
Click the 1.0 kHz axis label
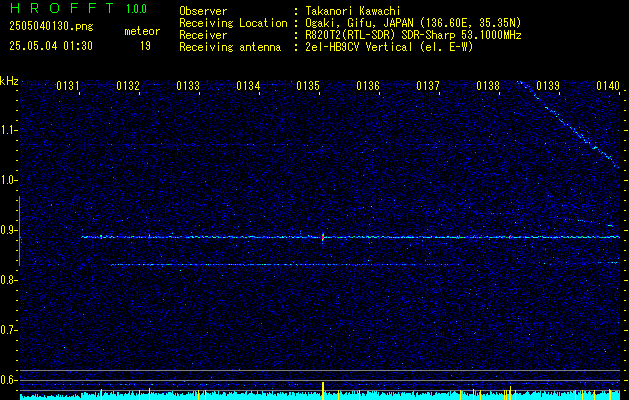[8, 180]
